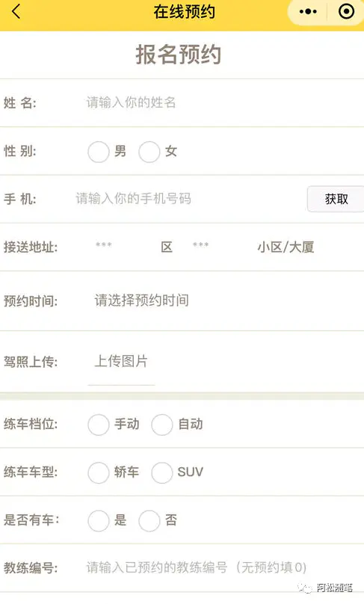Open the three-dot more menu

308,11
